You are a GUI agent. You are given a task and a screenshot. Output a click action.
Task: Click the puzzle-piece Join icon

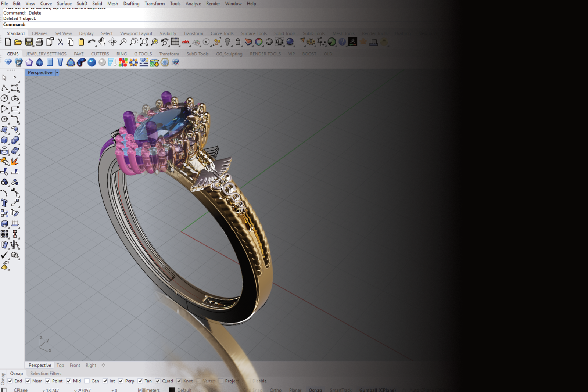pyautogui.click(x=4, y=161)
